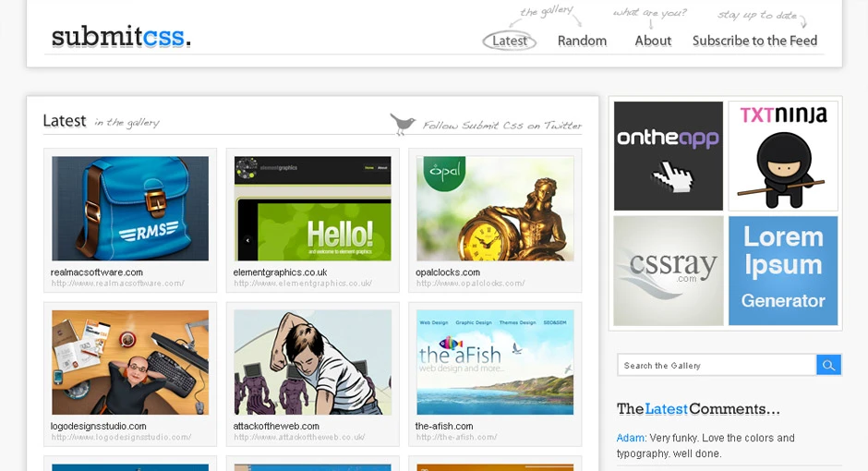The image size is (868, 471).
Task: Click the Twitter bird icon
Action: [403, 124]
